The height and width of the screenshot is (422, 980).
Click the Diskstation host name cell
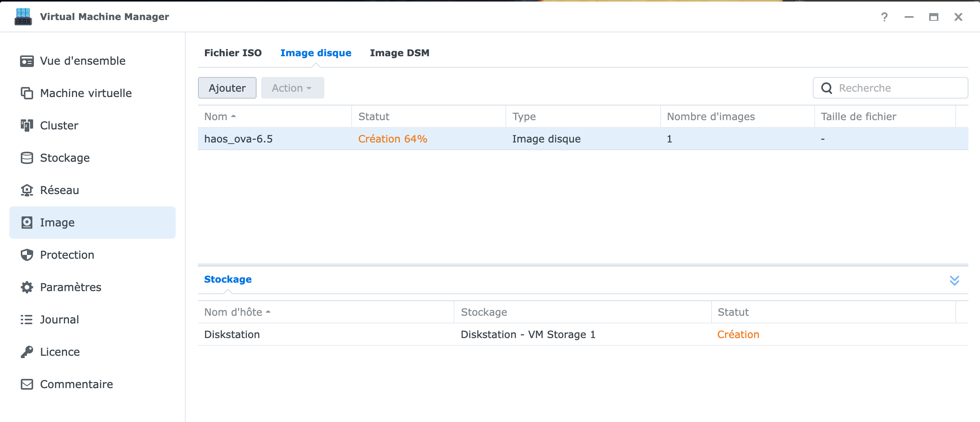click(232, 335)
